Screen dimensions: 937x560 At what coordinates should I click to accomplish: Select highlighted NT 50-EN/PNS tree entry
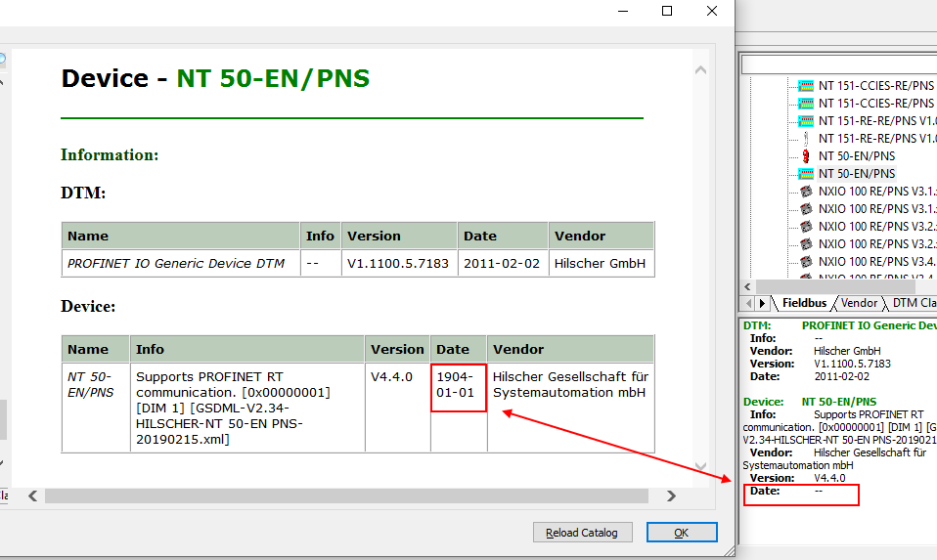(x=857, y=174)
